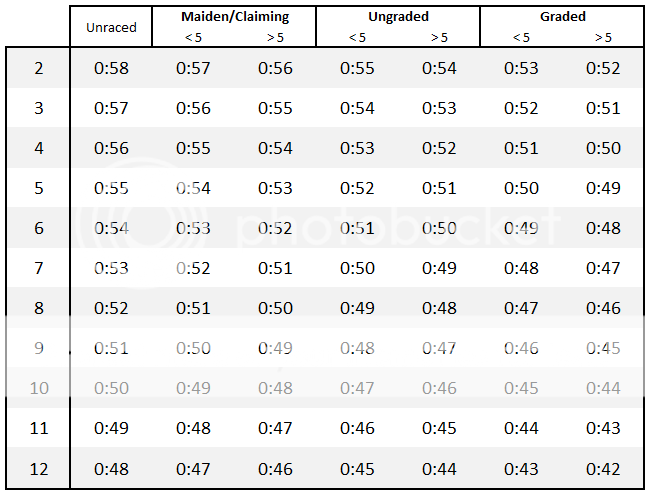Image resolution: width=649 pixels, height=494 pixels.
Task: Select Ungraded '< 5' time in row 8
Action: 357,308
